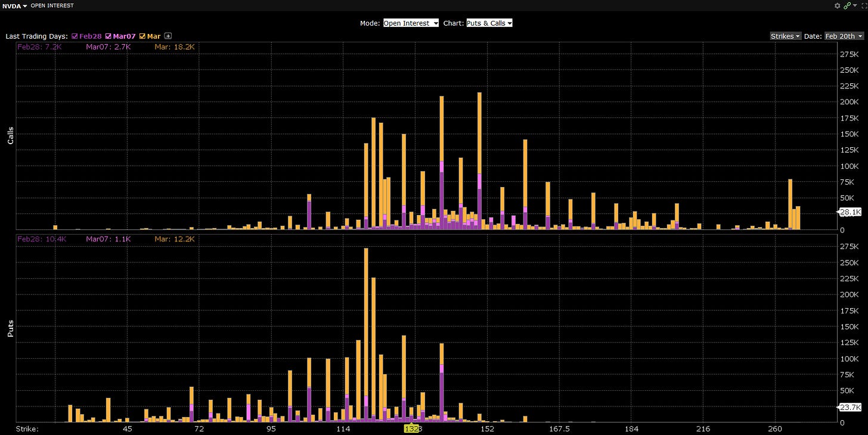The height and width of the screenshot is (435, 868).
Task: Open the Chart Puts & Calls dropdown
Action: [489, 23]
